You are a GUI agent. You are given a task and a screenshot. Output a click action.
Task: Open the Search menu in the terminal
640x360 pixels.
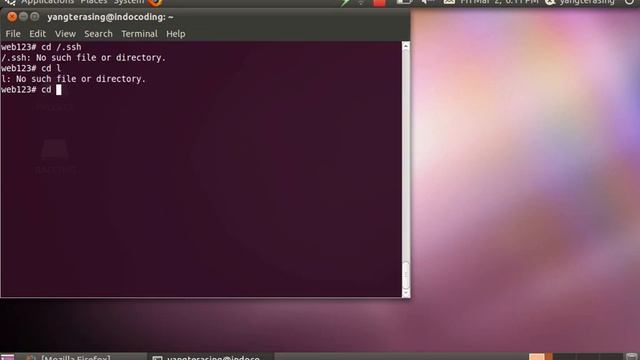98,34
